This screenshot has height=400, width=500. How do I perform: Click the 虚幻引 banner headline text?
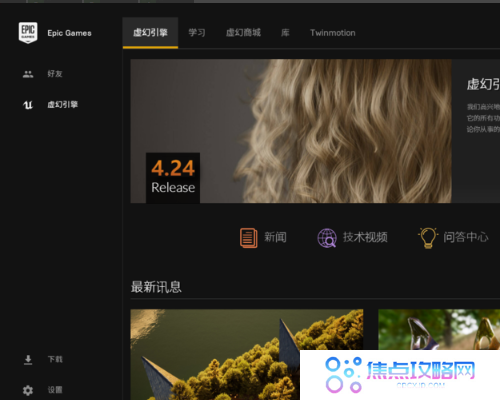tap(483, 84)
